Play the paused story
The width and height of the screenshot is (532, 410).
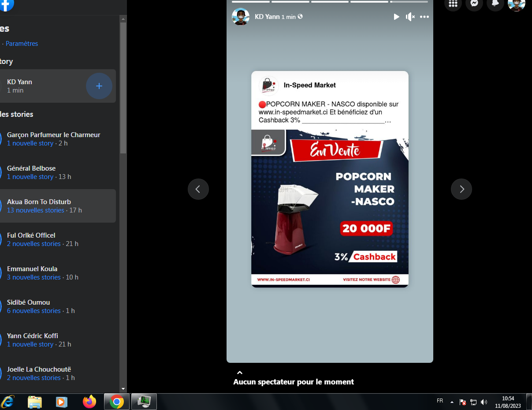tap(396, 17)
